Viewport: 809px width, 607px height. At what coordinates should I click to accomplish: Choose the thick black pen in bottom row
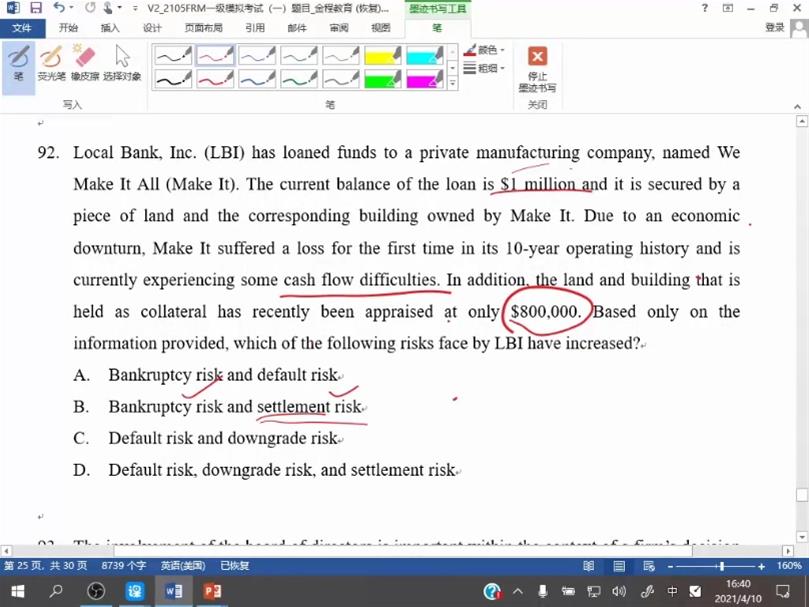(173, 79)
